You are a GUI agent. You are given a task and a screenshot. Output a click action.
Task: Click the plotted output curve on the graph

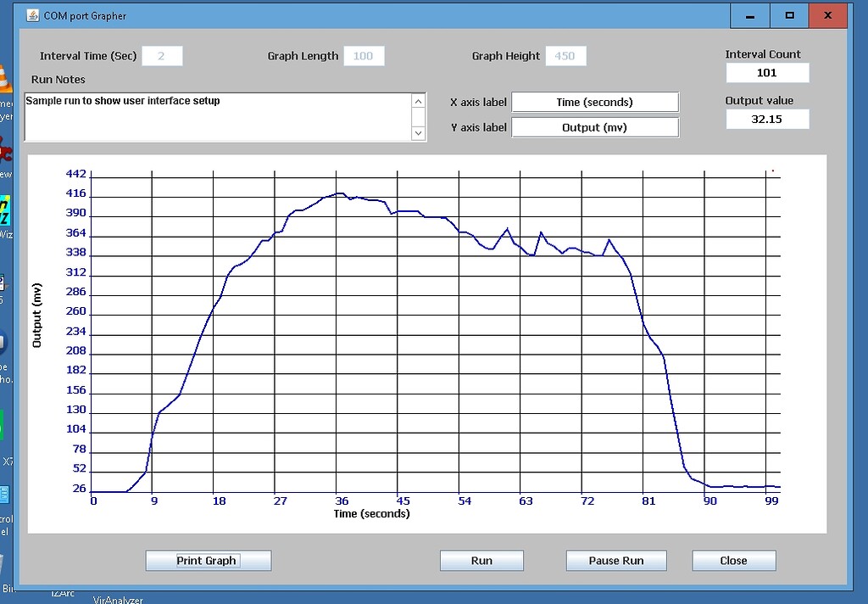click(x=342, y=197)
